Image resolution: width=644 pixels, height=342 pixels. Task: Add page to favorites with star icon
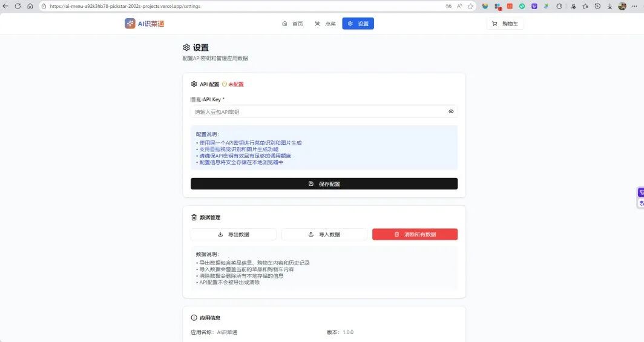tap(471, 6)
